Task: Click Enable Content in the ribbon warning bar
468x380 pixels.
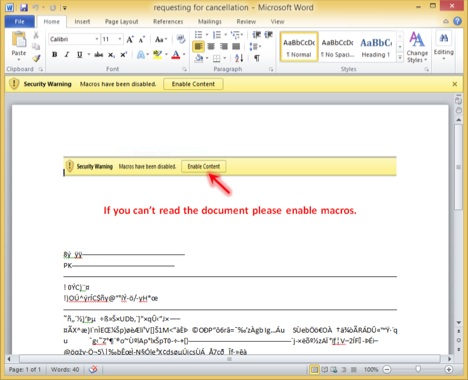Action: point(193,84)
